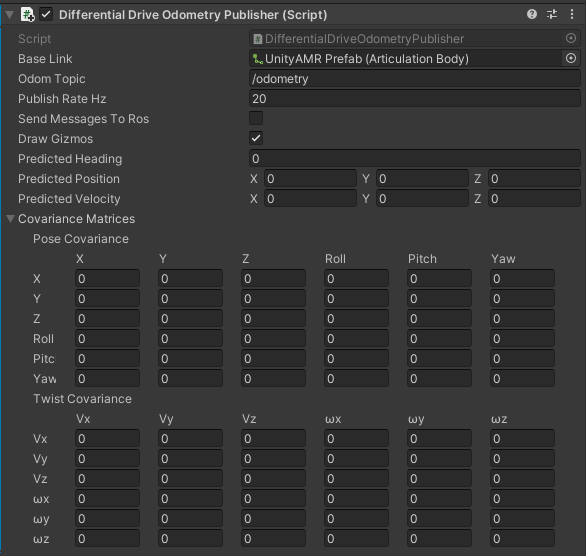Image resolution: width=586 pixels, height=556 pixels.
Task: Collapse the Covariance Matrices foldout
Action: pos(10,219)
